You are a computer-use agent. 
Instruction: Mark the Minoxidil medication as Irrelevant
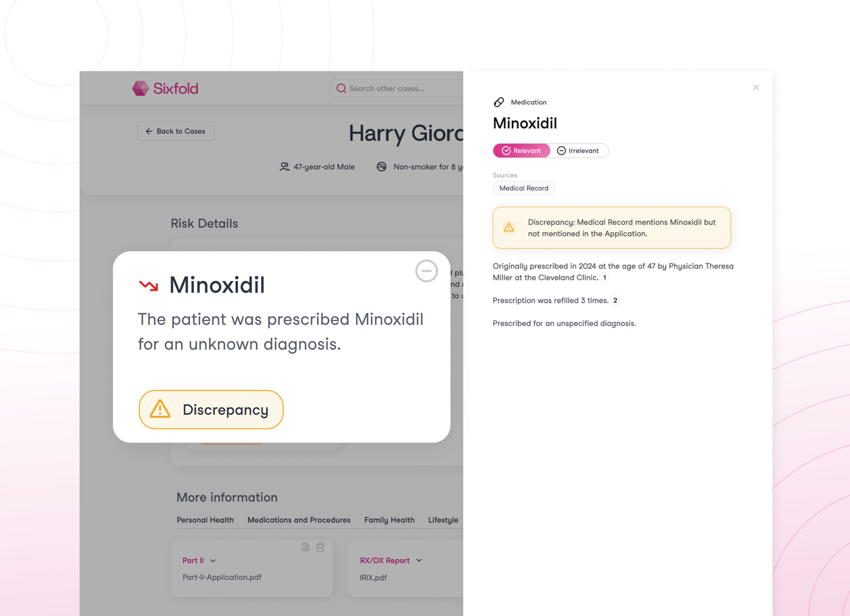point(579,150)
